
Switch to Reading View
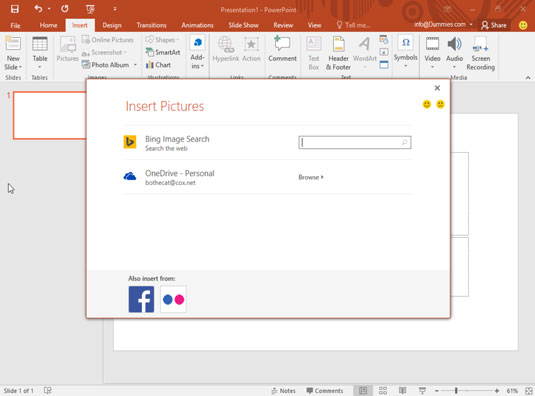(x=403, y=391)
